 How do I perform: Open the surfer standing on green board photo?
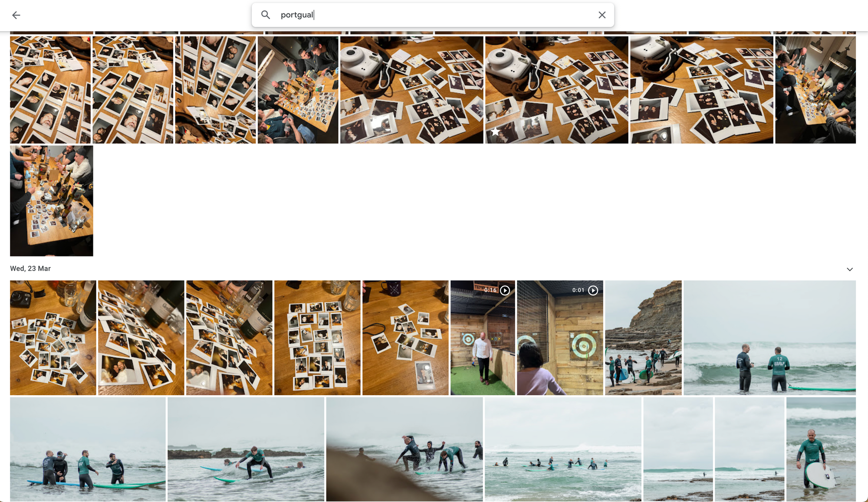point(246,449)
